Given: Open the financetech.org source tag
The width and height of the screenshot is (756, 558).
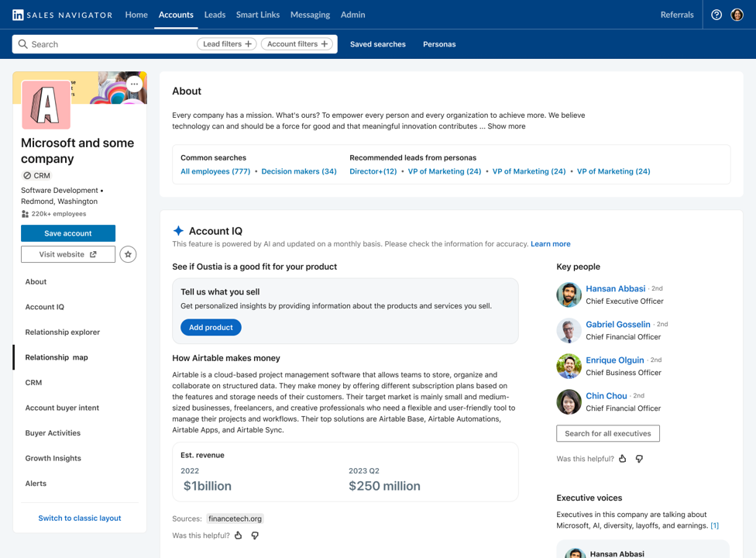Looking at the screenshot, I should (235, 519).
